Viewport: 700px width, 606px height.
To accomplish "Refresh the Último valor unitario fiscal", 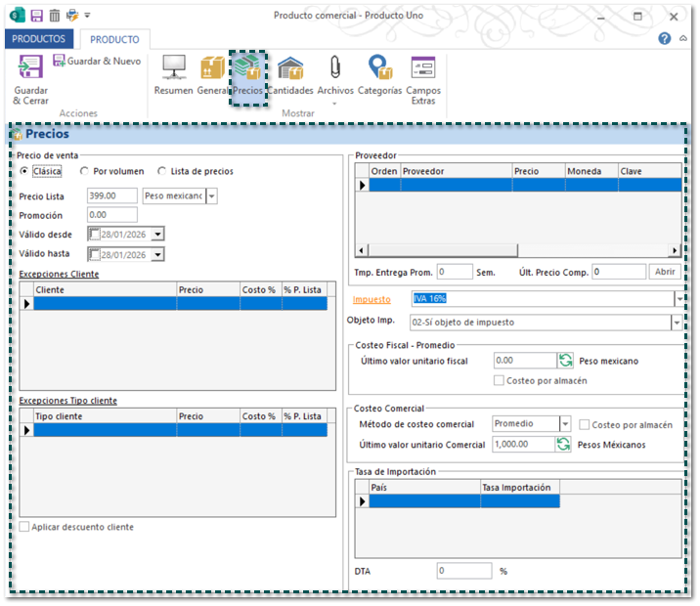I will [x=564, y=361].
